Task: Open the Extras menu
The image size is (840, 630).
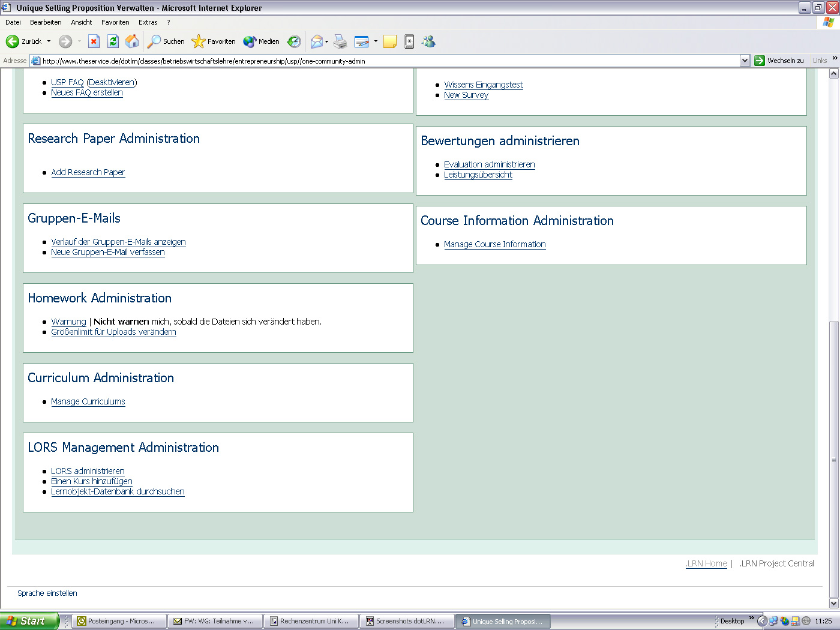Action: [x=148, y=22]
